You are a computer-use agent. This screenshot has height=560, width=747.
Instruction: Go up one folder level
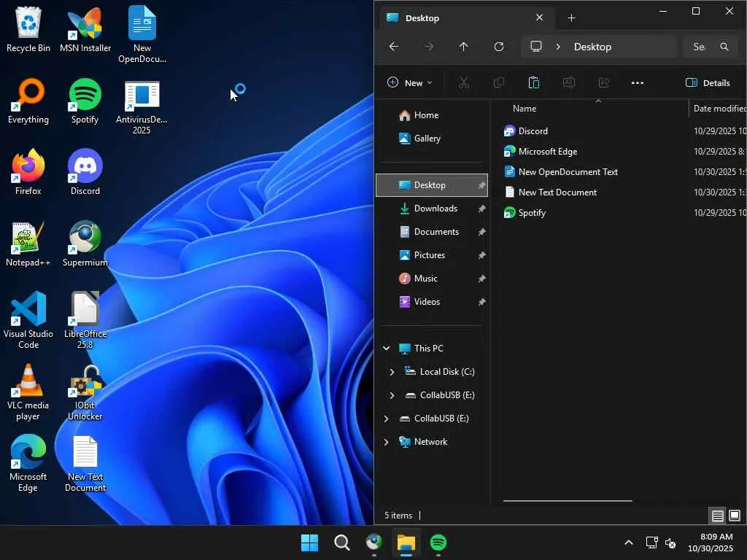click(463, 47)
